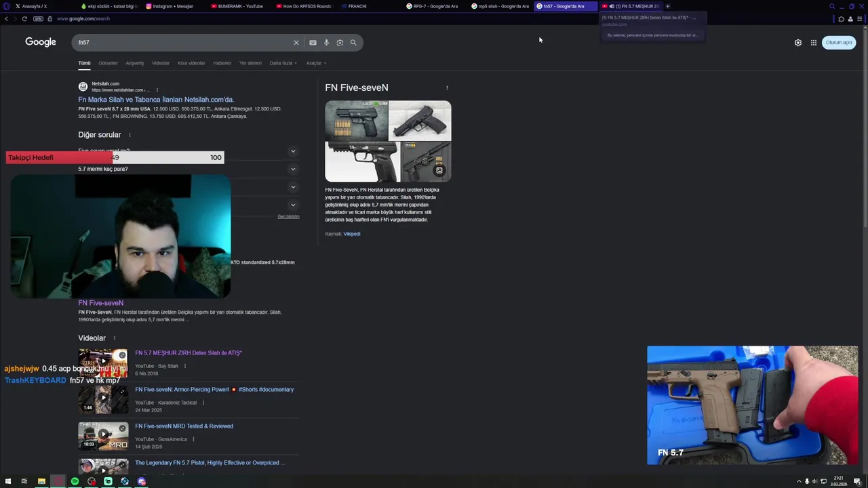
Task: Click the VPN badge in address bar
Action: click(x=38, y=19)
